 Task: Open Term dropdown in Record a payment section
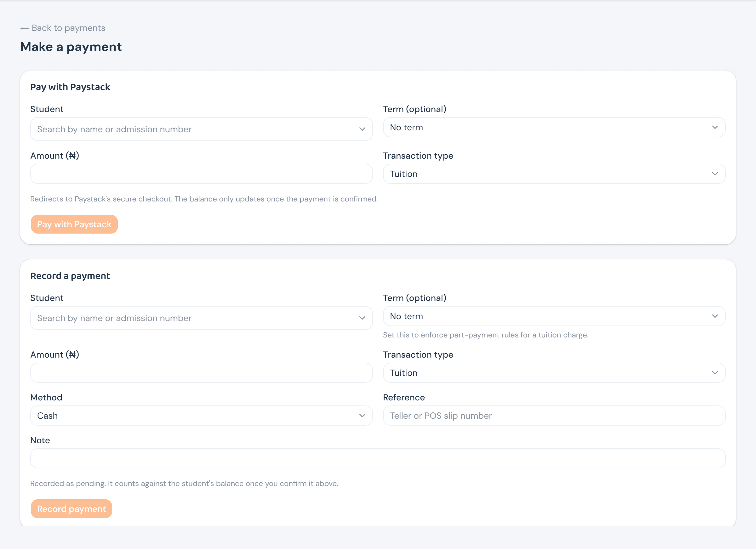(x=554, y=316)
